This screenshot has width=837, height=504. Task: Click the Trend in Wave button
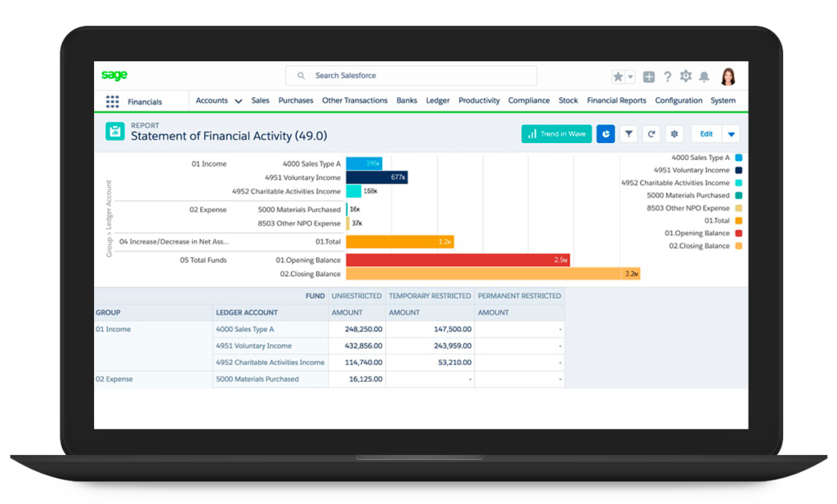pyautogui.click(x=556, y=134)
